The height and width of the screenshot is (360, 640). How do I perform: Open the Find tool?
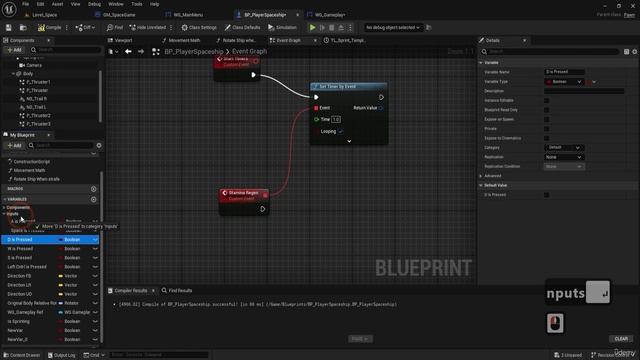[115, 27]
